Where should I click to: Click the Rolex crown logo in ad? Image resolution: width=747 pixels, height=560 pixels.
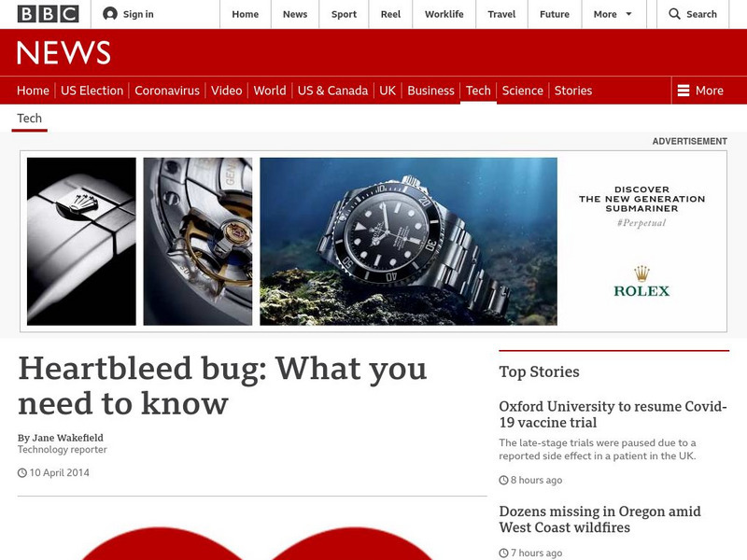pos(641,273)
